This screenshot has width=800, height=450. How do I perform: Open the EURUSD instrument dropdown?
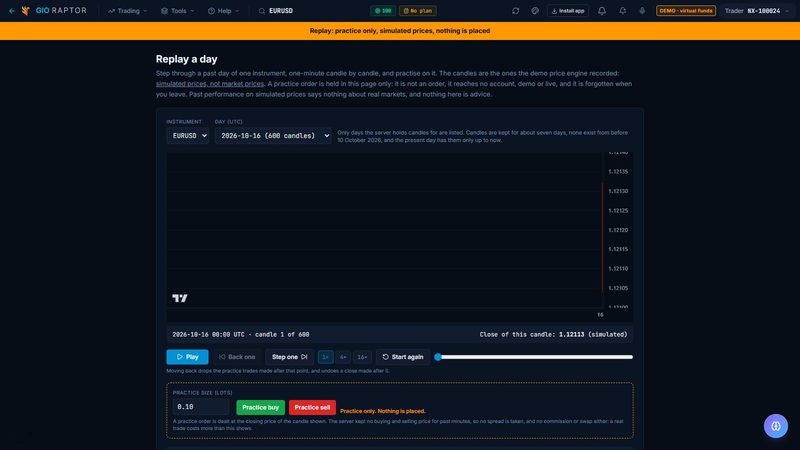[x=188, y=136]
